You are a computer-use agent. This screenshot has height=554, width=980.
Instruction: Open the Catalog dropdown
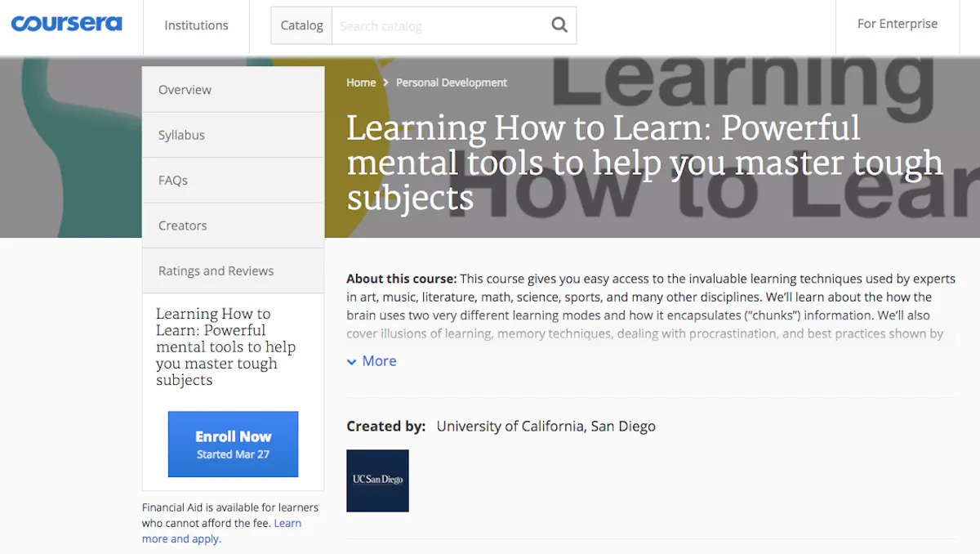[301, 25]
